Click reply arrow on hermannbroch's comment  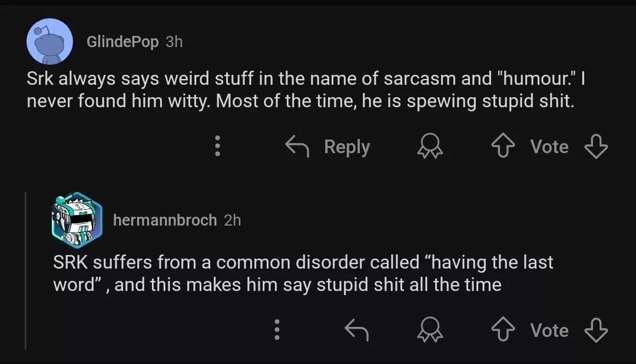tap(356, 330)
